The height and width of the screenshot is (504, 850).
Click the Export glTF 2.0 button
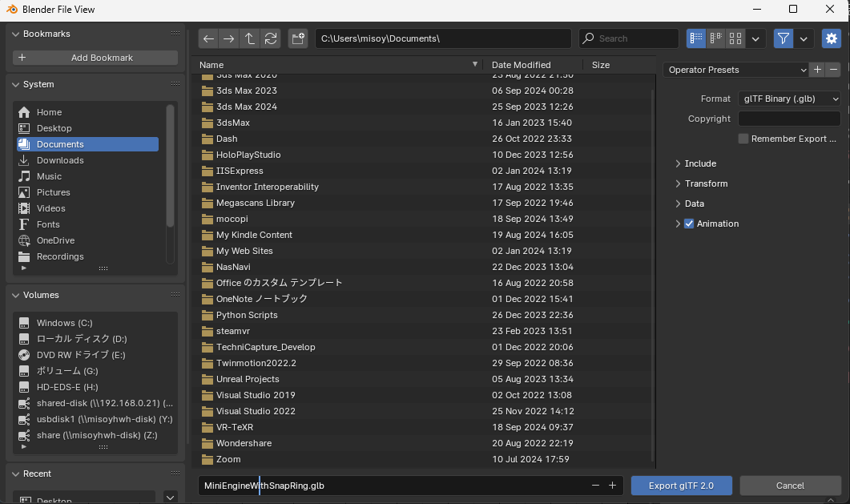pyautogui.click(x=681, y=486)
